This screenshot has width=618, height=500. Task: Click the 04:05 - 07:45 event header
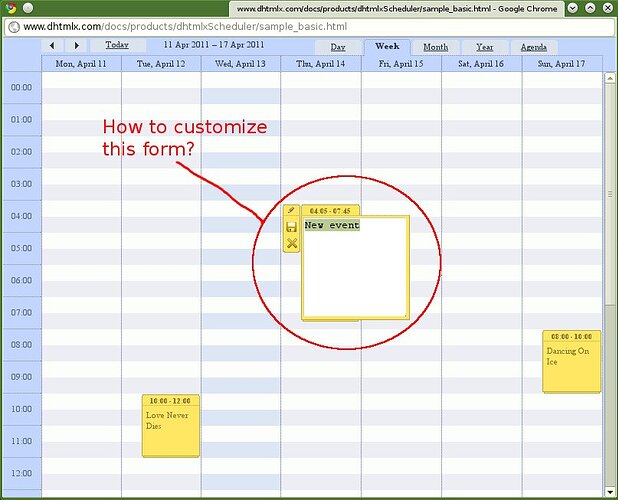pos(330,211)
